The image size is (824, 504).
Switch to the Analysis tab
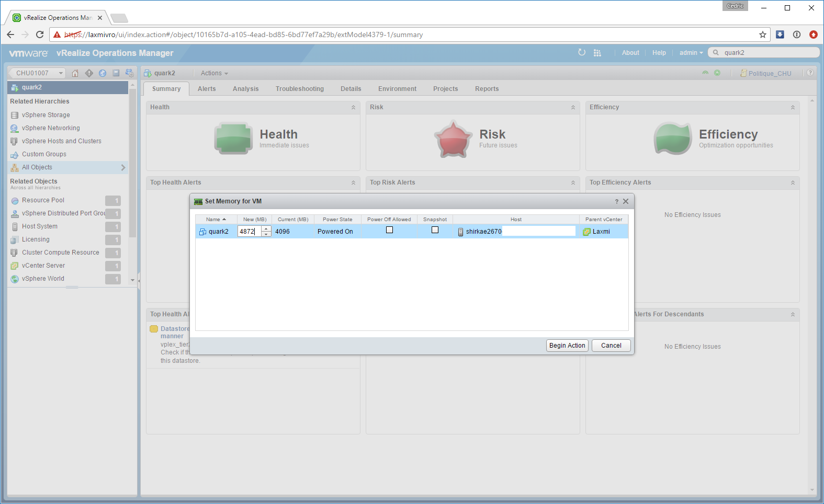pos(246,89)
